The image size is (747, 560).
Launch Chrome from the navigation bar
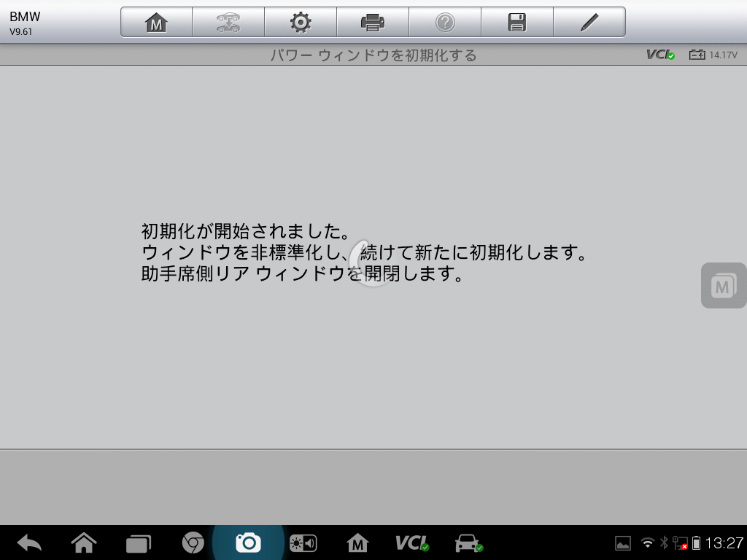(193, 542)
